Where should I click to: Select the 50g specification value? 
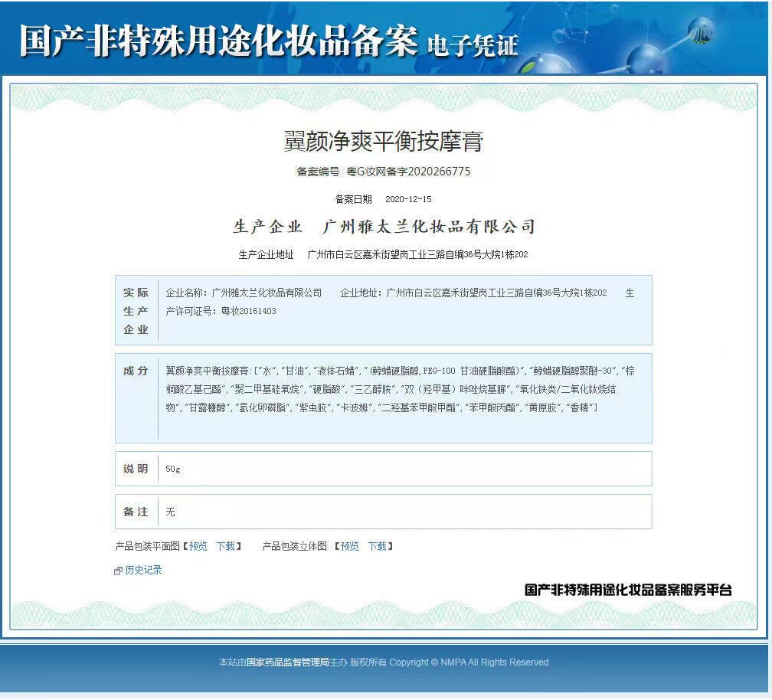(x=173, y=469)
